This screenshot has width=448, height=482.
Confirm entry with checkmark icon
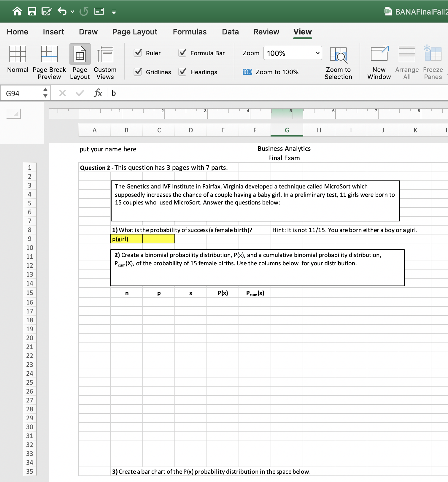click(x=80, y=93)
